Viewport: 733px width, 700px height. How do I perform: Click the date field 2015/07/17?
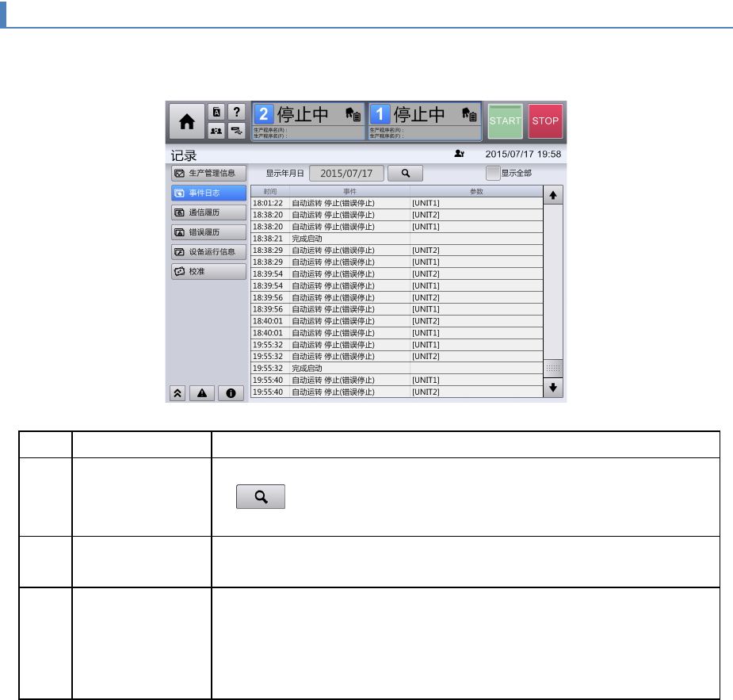[x=346, y=173]
